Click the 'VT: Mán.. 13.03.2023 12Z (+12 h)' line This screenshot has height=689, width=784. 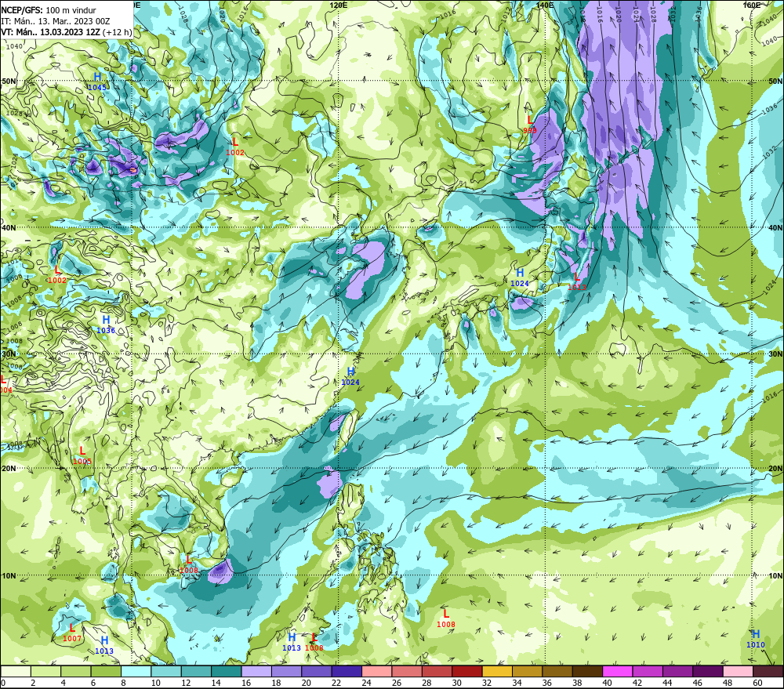pos(67,32)
